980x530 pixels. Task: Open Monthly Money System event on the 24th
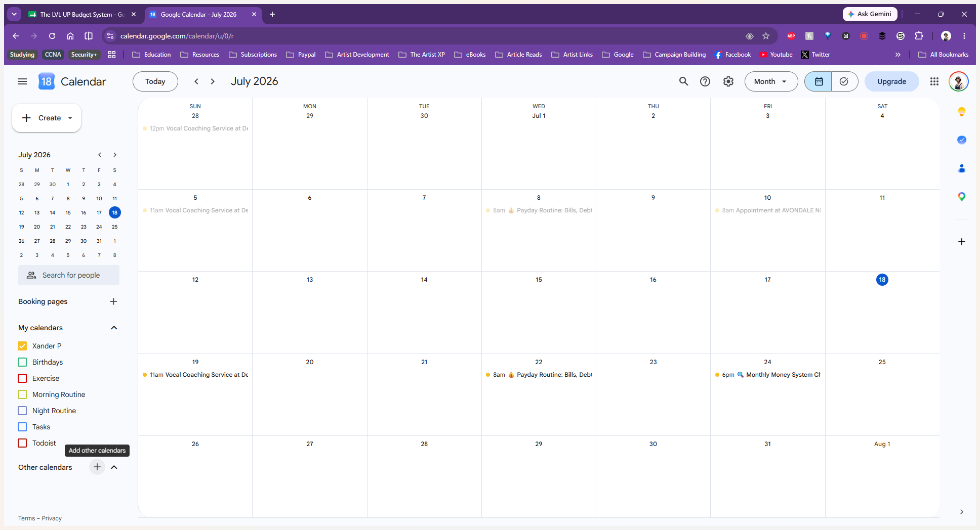tap(767, 375)
